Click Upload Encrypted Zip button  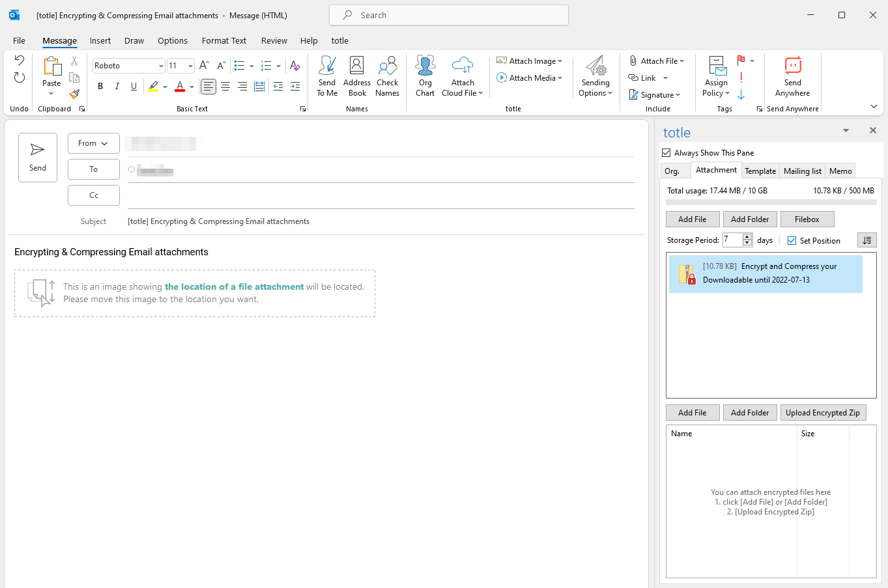[823, 413]
